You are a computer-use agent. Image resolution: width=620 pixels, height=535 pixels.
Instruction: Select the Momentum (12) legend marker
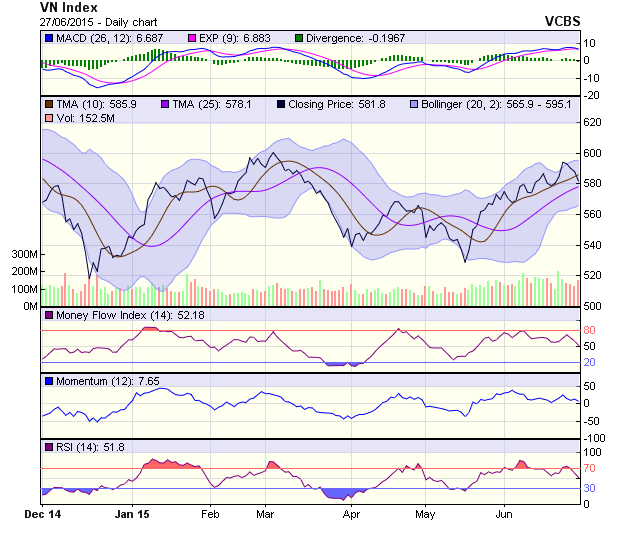coord(49,381)
